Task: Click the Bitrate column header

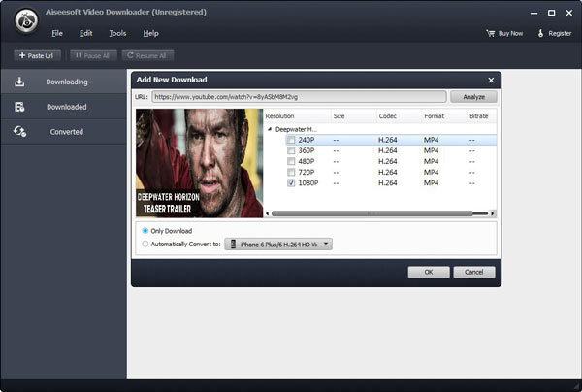Action: pyautogui.click(x=481, y=116)
